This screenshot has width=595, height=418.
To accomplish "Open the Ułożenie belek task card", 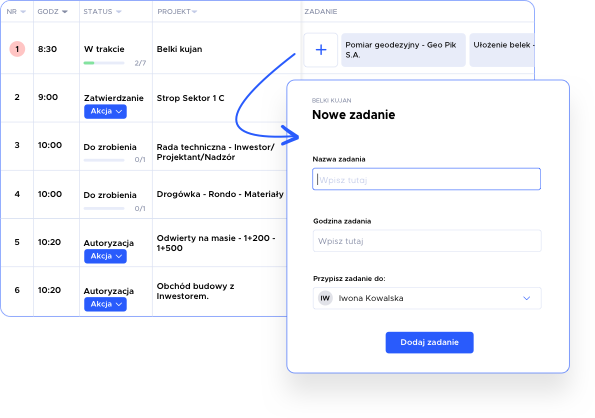I will [x=502, y=50].
